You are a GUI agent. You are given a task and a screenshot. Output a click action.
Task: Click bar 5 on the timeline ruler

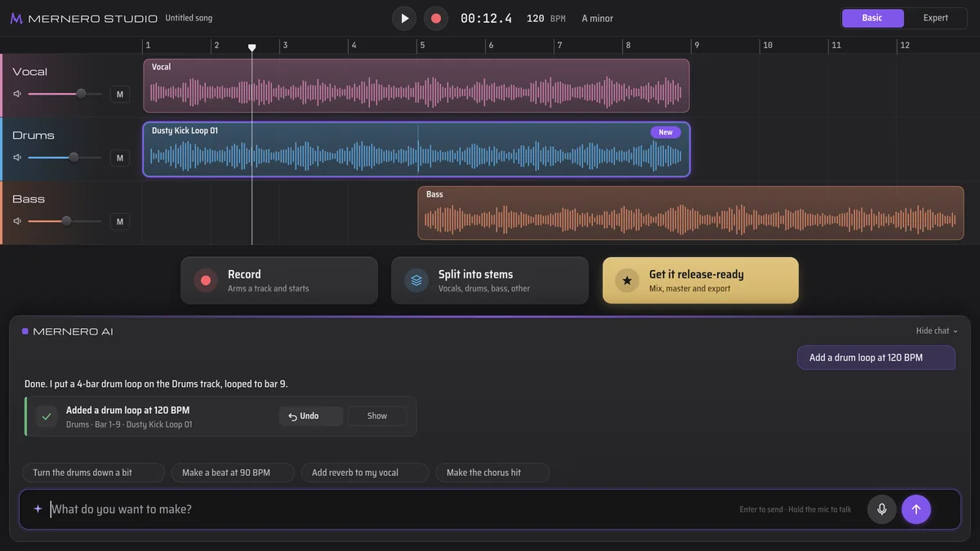tap(422, 46)
